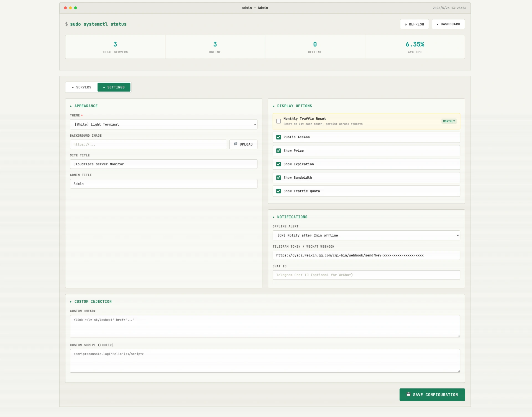This screenshot has width=532, height=417.
Task: Toggle the Show Bandwidth checkbox
Action: [x=278, y=178]
